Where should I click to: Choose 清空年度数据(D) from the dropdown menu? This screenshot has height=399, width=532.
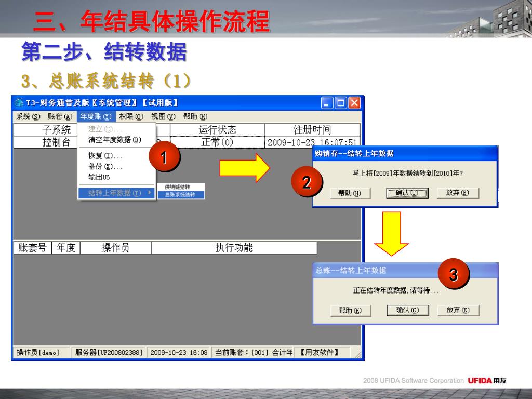click(115, 140)
